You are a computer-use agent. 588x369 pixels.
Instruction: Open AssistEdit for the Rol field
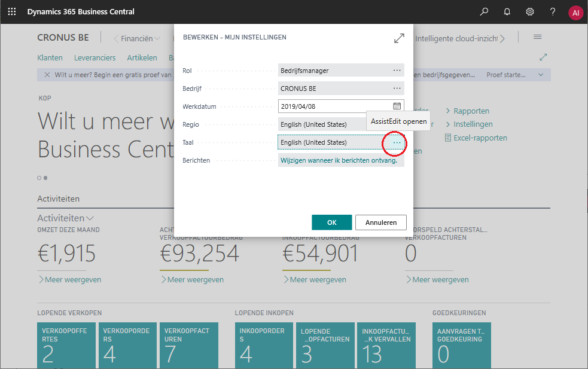[397, 70]
